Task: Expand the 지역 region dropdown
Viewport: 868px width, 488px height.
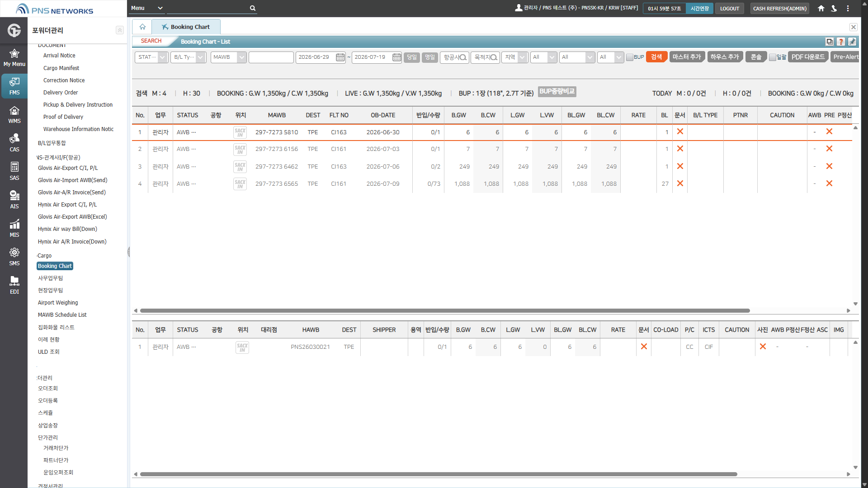Action: [514, 57]
